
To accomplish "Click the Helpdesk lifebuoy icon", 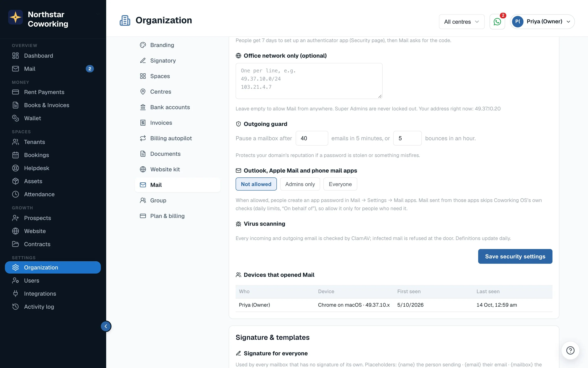I will pos(16,168).
